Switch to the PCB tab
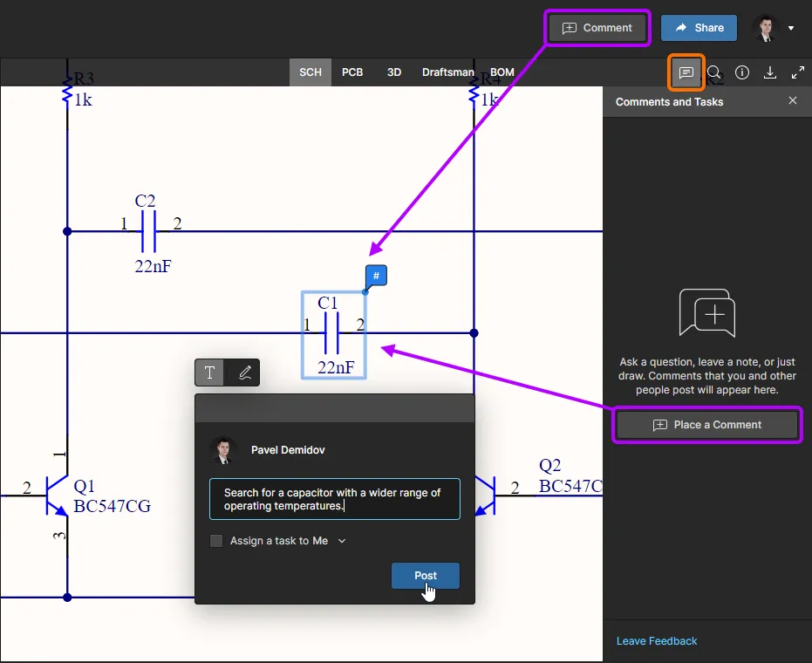 coord(352,72)
